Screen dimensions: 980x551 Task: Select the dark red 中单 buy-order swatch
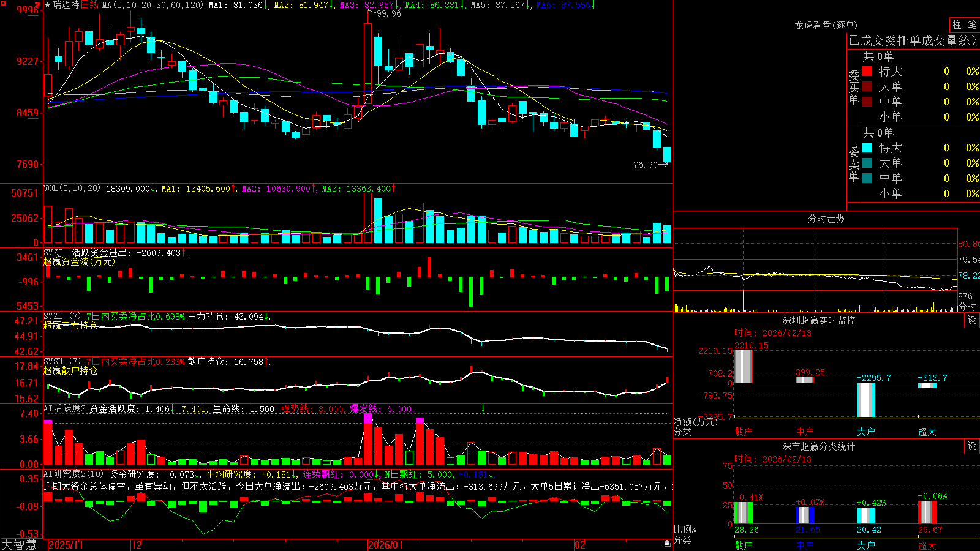tap(867, 102)
